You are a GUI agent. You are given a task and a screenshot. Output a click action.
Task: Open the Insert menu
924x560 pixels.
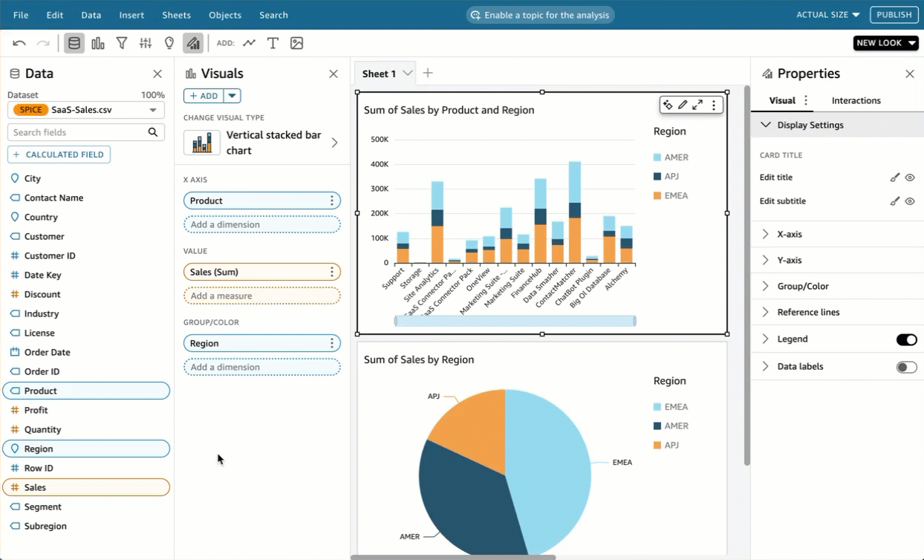pyautogui.click(x=131, y=15)
